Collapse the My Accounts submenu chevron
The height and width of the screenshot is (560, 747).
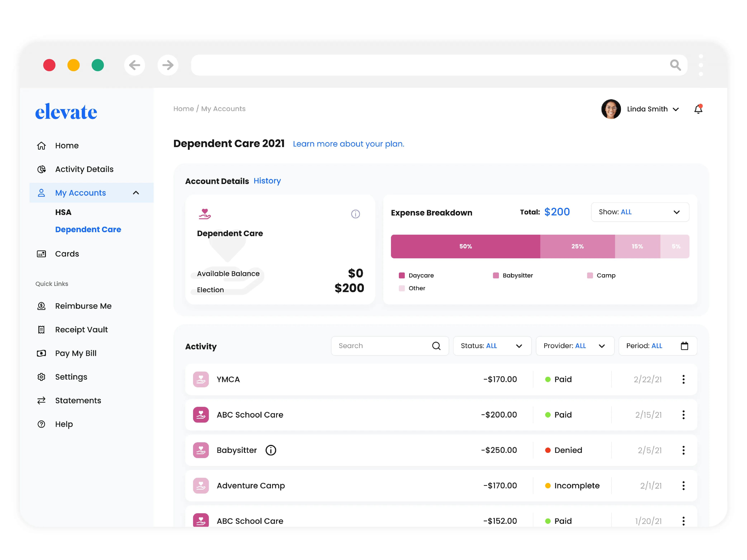[136, 193]
